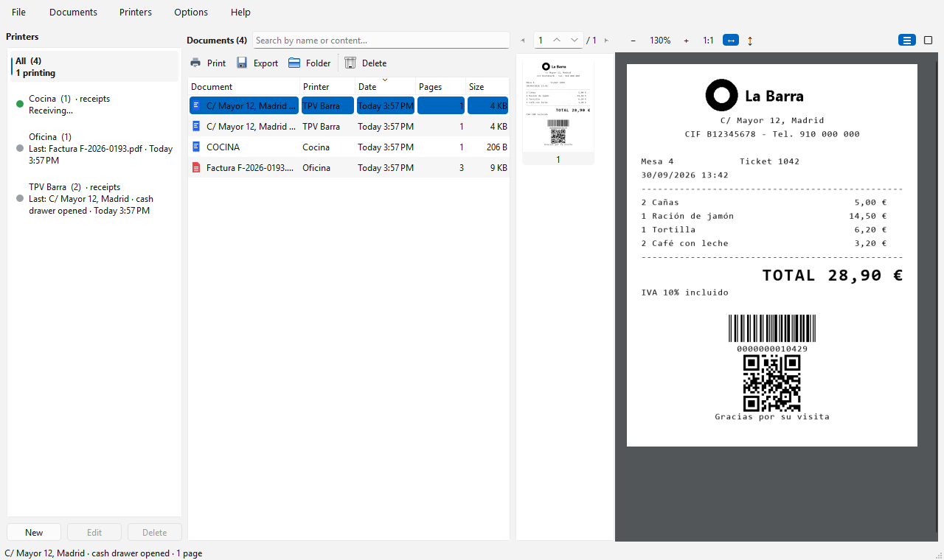Open the Printers menu
Viewport: 944px width, 560px height.
coord(136,13)
